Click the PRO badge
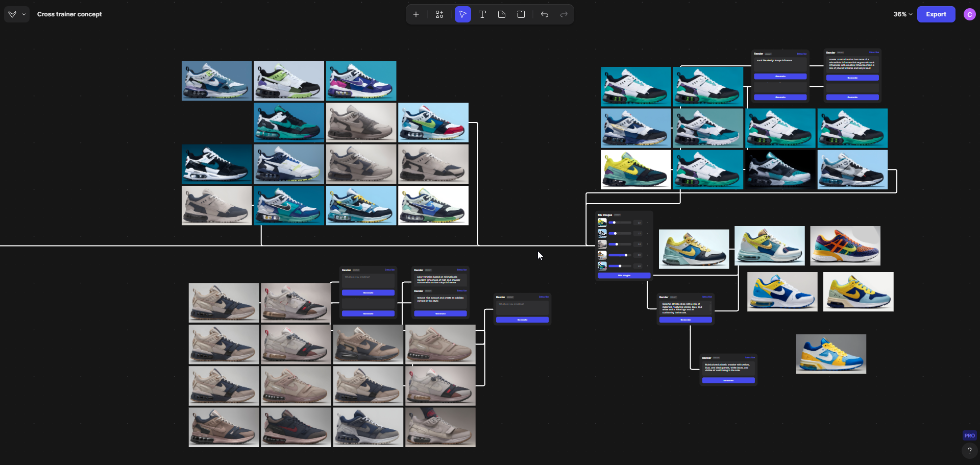This screenshot has height=465, width=980. (x=969, y=435)
